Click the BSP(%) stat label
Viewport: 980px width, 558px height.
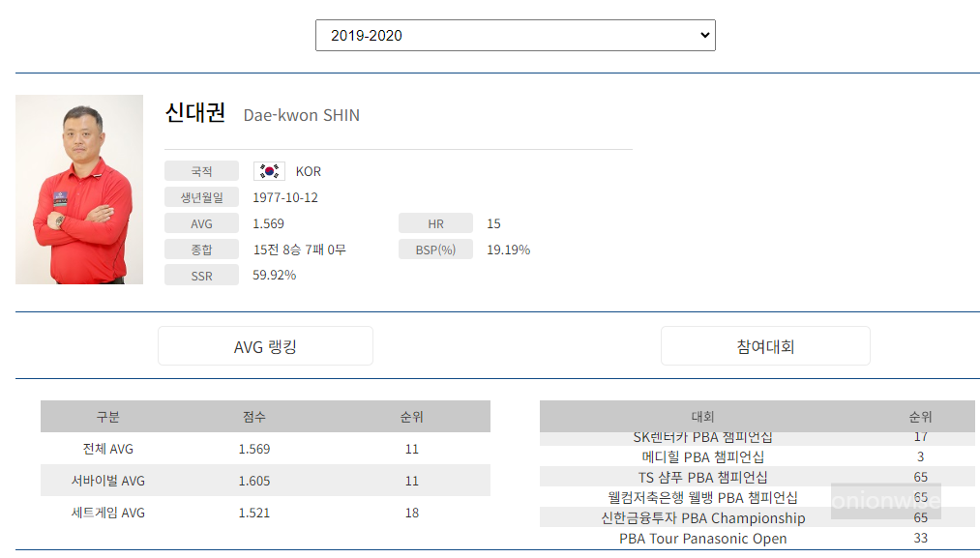435,249
